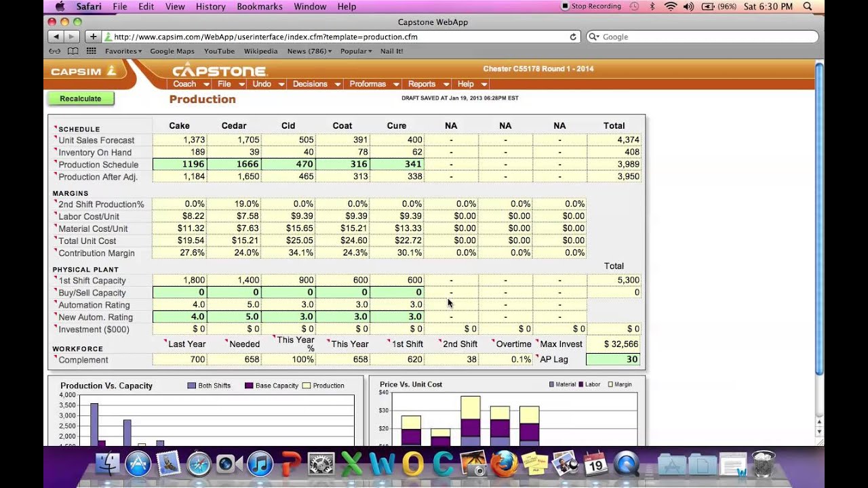Edit Cedar Production Schedule field 1666

click(x=234, y=164)
